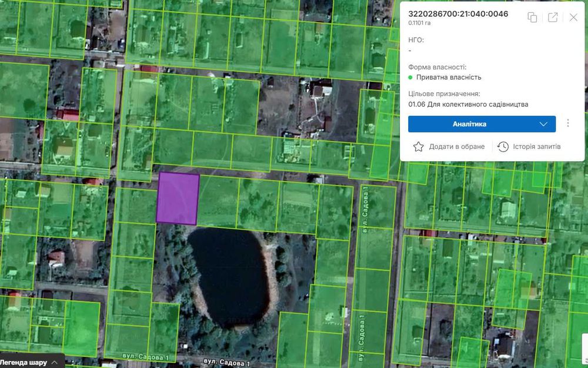Screen dimensions: 588x368
Task: Select the highlighted purple parcel
Action: click(x=178, y=198)
